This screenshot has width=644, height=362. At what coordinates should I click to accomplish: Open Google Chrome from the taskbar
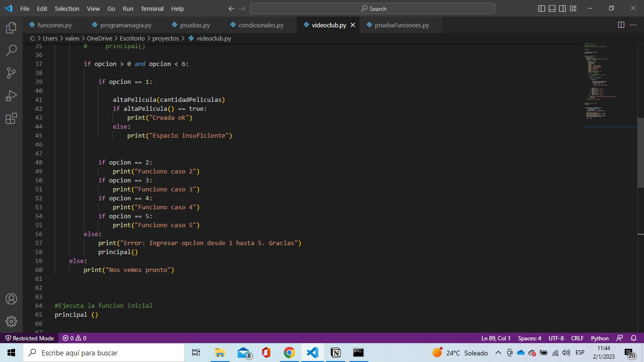tap(289, 353)
